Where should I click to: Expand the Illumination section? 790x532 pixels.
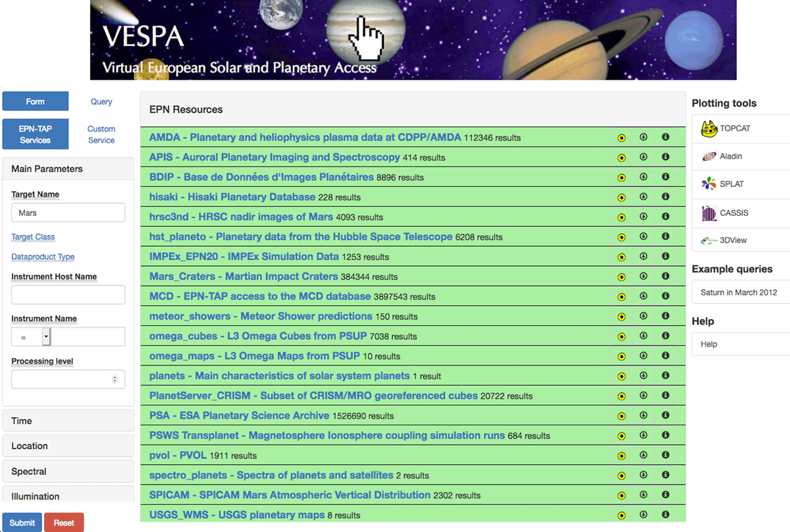(68, 495)
